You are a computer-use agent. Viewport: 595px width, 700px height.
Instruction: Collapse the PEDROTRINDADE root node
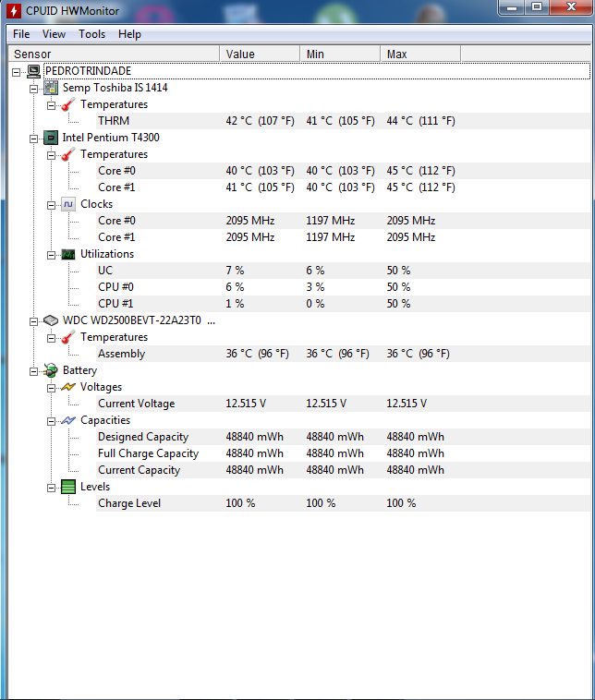[x=16, y=72]
